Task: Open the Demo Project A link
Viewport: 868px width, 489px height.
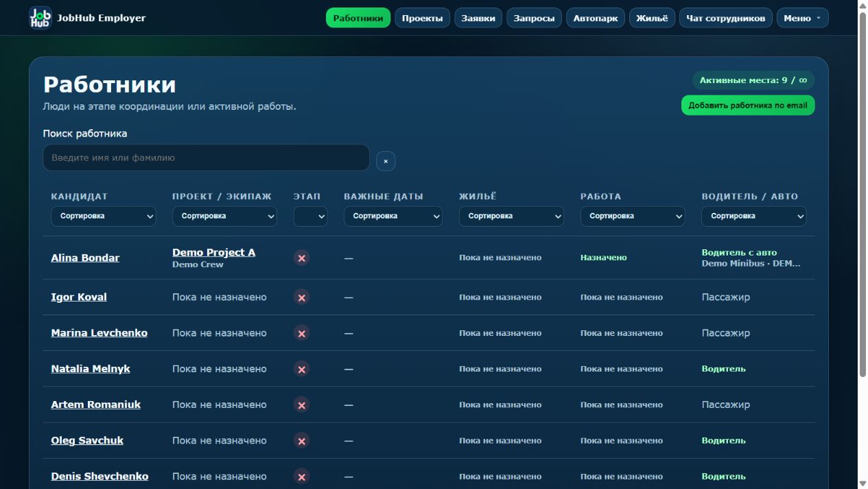Action: tap(213, 252)
